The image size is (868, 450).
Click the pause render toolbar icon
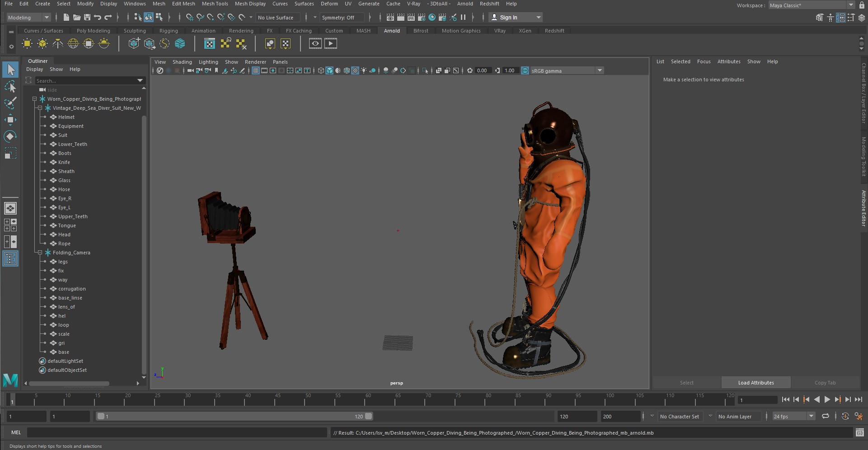pos(463,17)
